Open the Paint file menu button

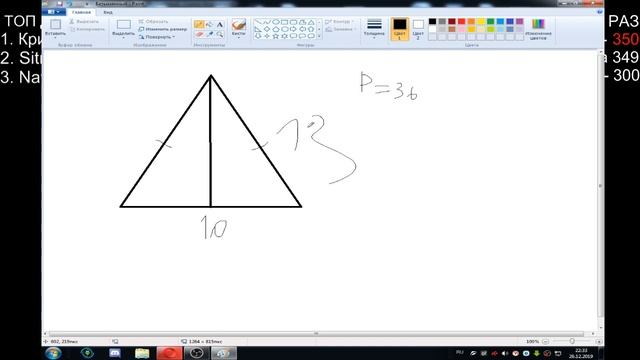click(x=54, y=12)
